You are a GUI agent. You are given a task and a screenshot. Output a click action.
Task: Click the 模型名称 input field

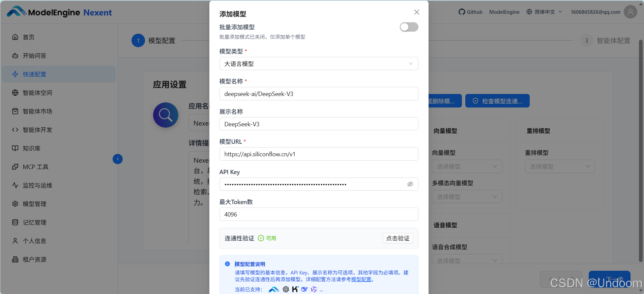click(x=319, y=94)
